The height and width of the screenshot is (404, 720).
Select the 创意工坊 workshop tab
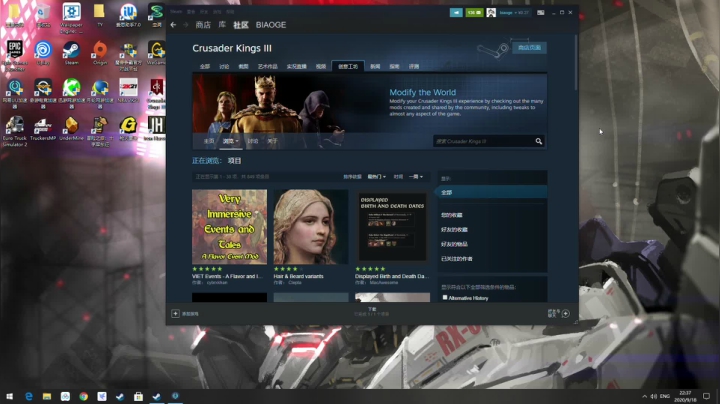pyautogui.click(x=348, y=67)
